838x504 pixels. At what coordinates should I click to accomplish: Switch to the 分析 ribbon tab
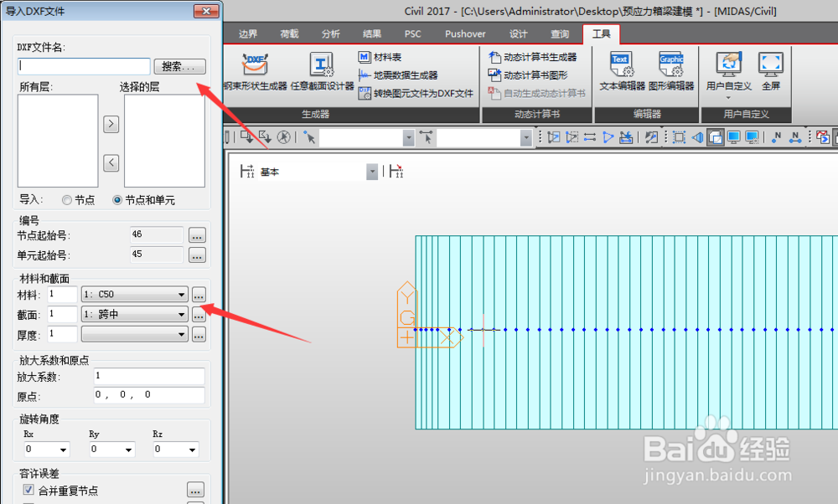point(330,34)
